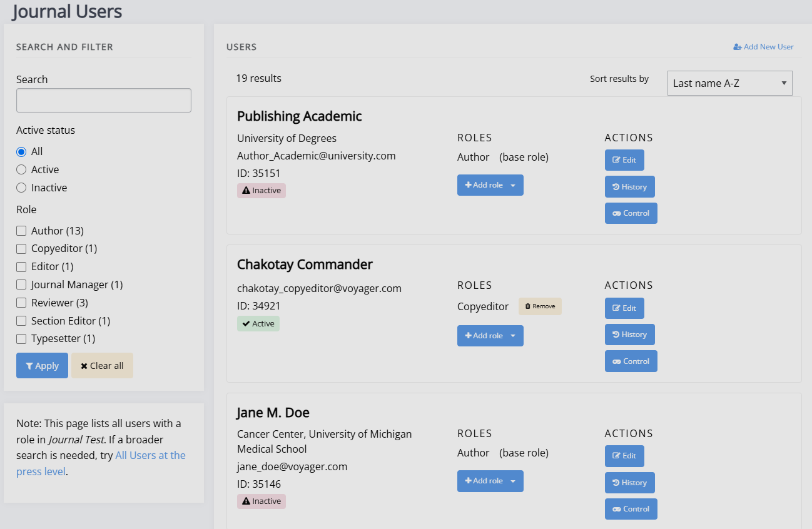This screenshot has height=529, width=812.
Task: Clear all filters
Action: (102, 366)
